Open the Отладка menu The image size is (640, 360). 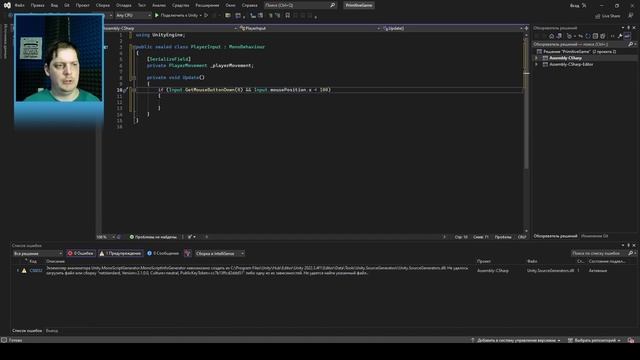pos(124,5)
